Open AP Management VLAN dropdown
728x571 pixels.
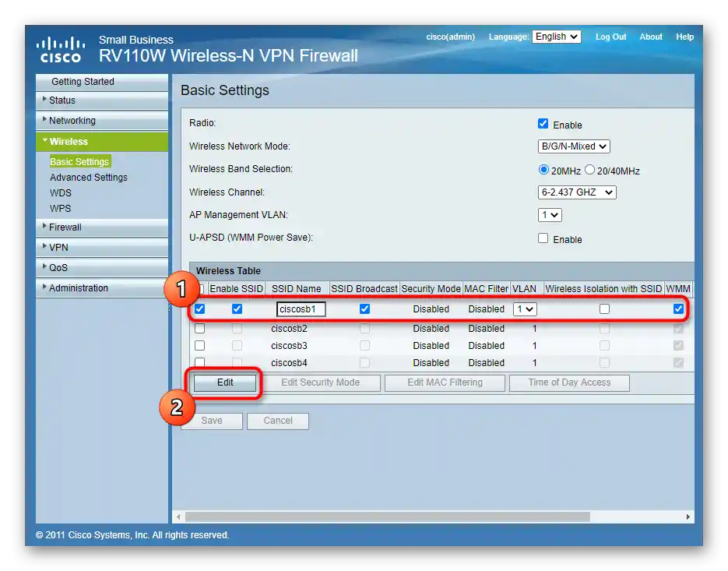[550, 215]
